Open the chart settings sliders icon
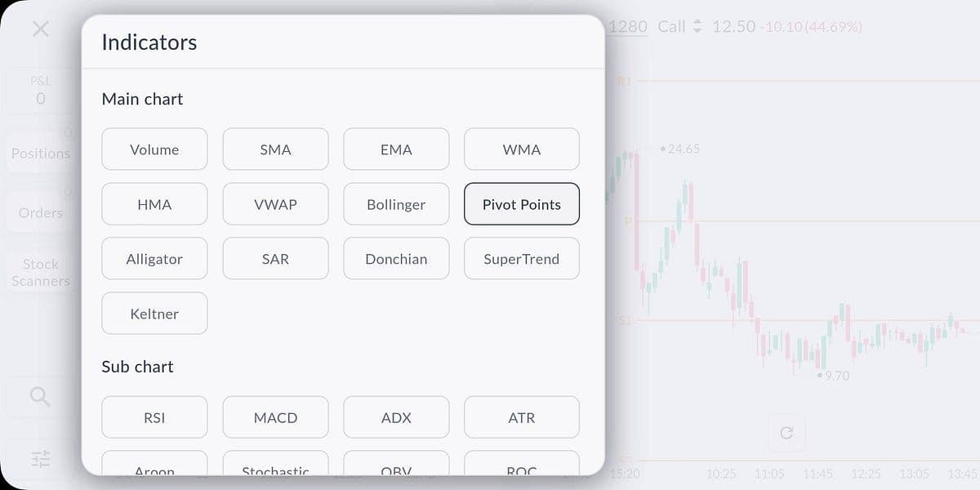This screenshot has height=490, width=980. (40, 459)
